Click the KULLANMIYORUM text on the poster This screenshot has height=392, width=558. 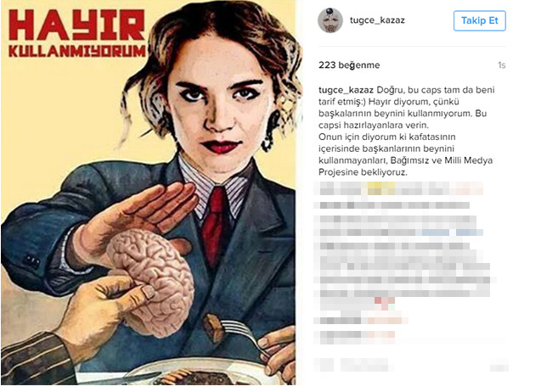click(77, 51)
